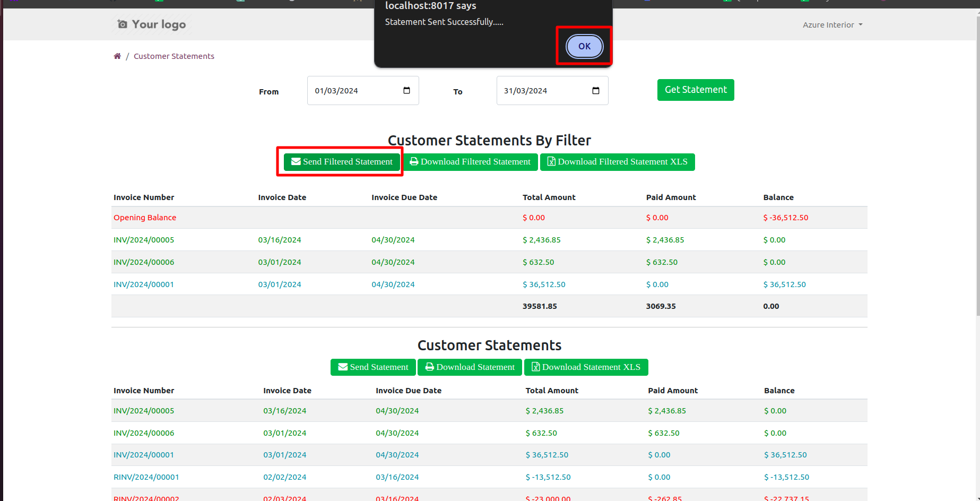Click the Your logo header image
This screenshot has width=980, height=501.
point(152,24)
